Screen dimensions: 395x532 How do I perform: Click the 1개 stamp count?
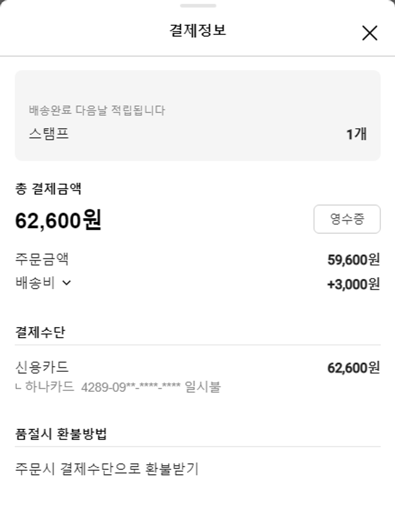click(356, 134)
